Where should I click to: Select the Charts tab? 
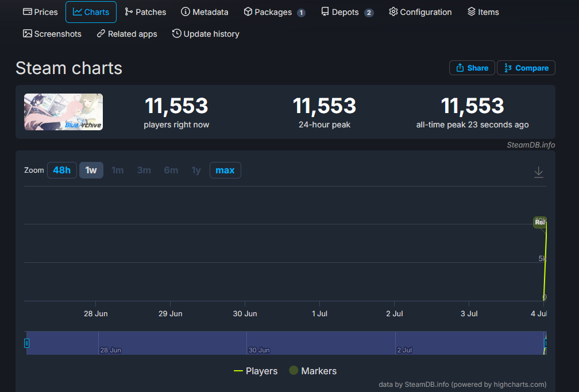pyautogui.click(x=91, y=12)
